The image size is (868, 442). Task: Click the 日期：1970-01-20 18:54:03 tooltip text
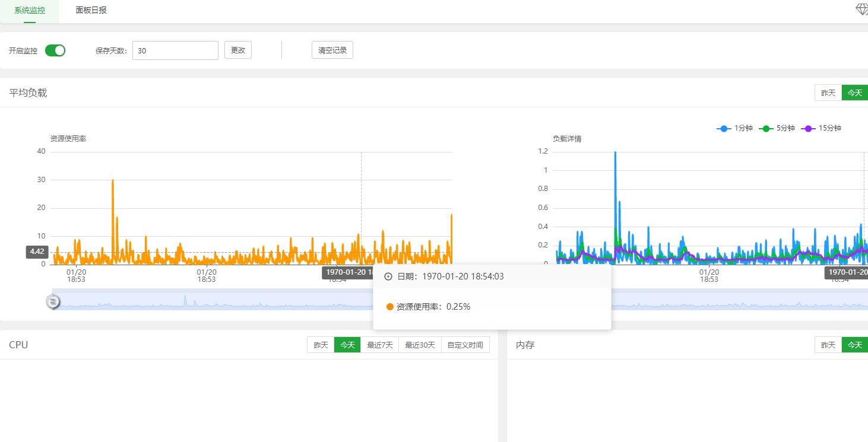coord(451,276)
